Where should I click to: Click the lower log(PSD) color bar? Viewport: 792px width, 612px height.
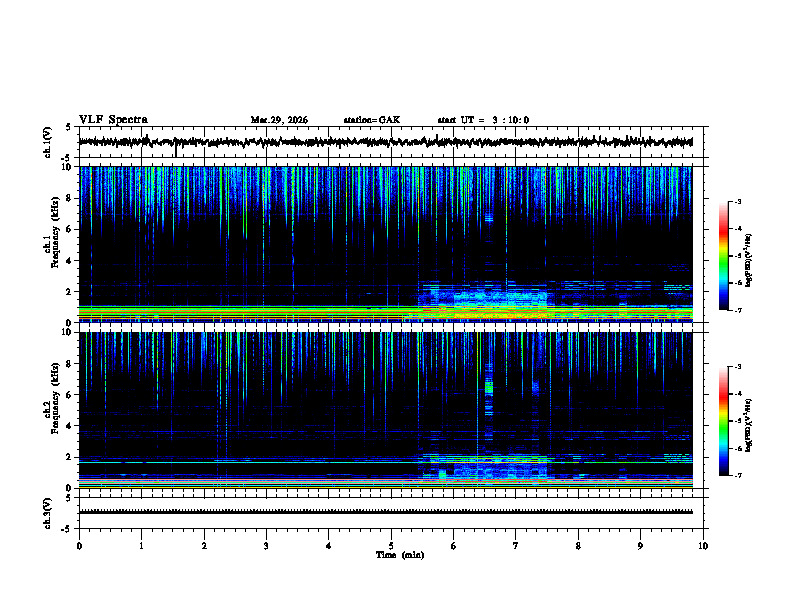[x=724, y=421]
